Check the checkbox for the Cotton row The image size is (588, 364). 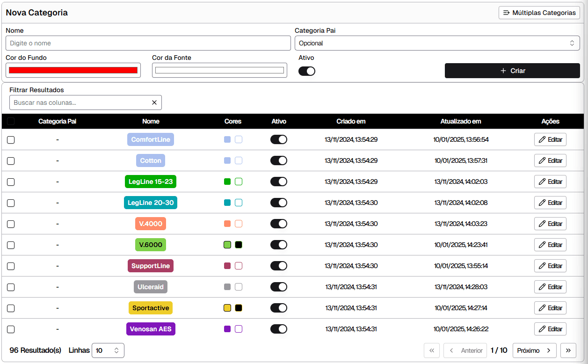pyautogui.click(x=11, y=160)
